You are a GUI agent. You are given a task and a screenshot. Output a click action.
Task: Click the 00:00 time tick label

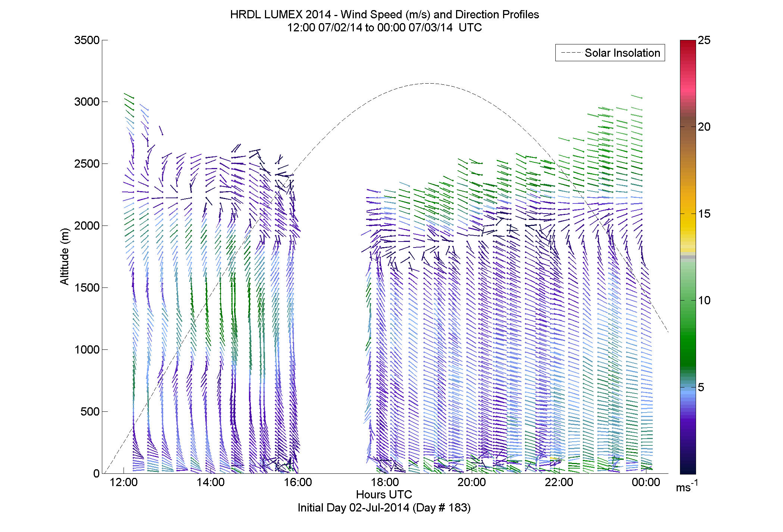[x=646, y=482]
